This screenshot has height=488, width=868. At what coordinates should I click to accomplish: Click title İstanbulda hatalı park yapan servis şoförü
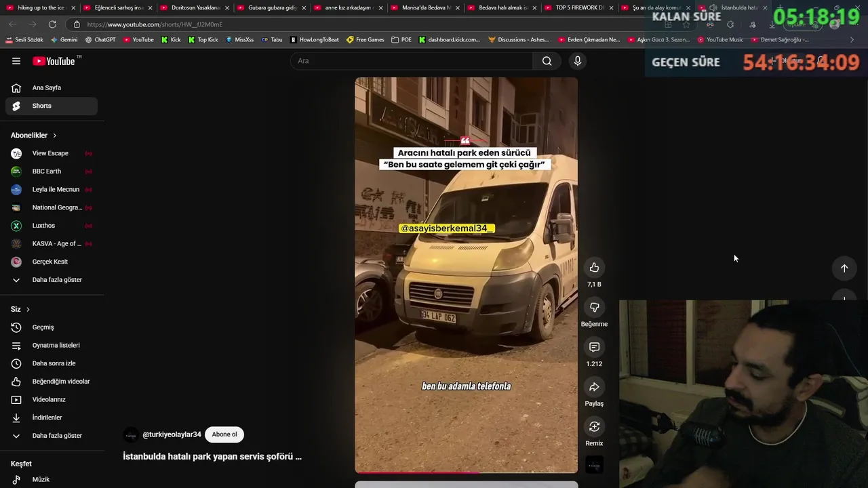[x=212, y=456]
